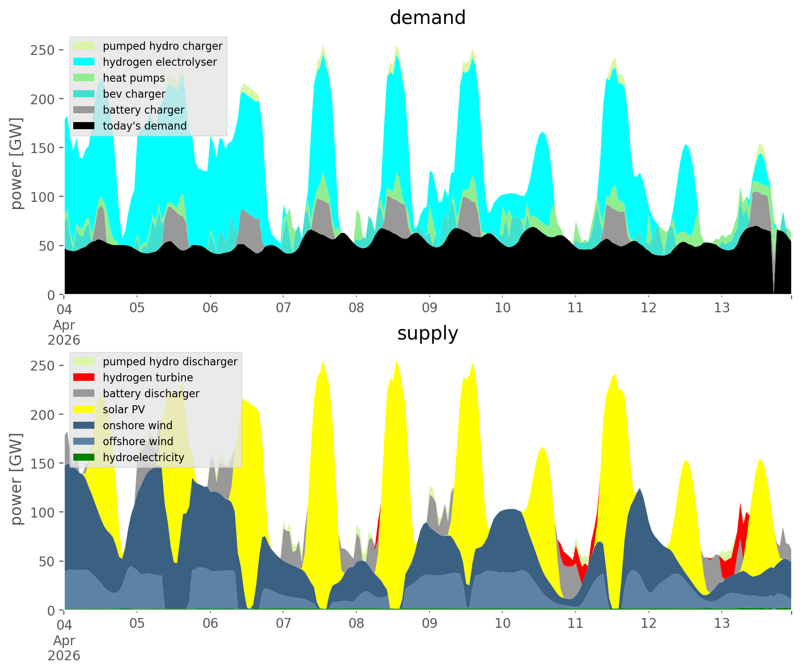Screen dimensions: 801x672
Task: Select the pumped hydro discharger legend label
Action: coord(170,362)
